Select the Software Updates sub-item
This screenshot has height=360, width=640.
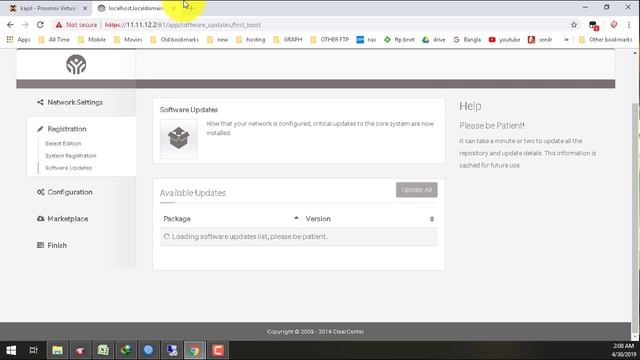pyautogui.click(x=69, y=168)
